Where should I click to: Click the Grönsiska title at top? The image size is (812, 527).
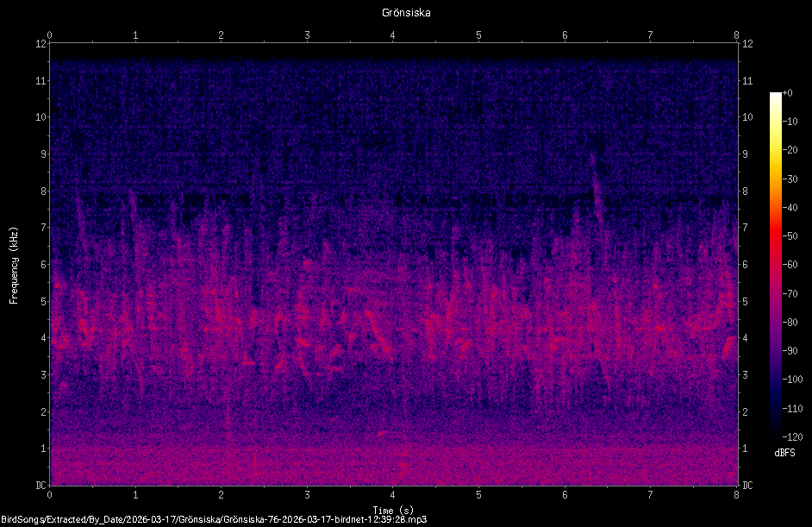pyautogui.click(x=406, y=12)
